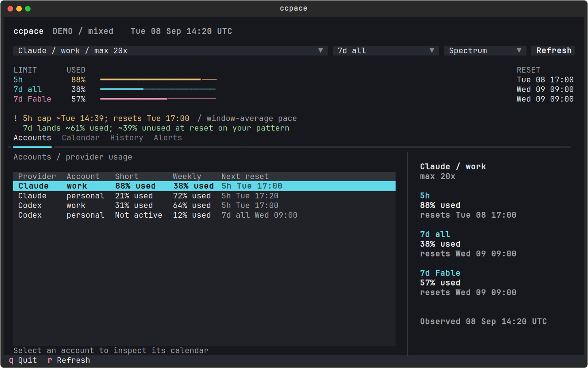Image resolution: width=588 pixels, height=368 pixels.
Task: Select the Accounts tab
Action: tap(33, 138)
